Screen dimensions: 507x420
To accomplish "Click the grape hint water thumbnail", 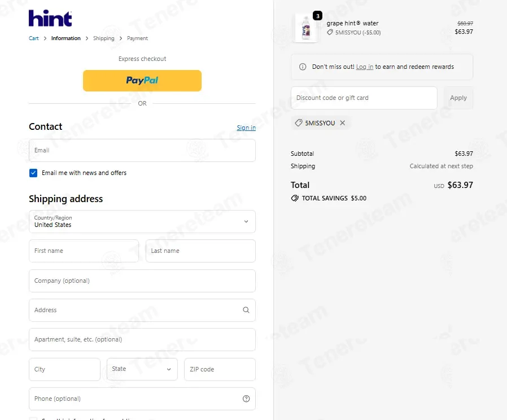I will point(305,28).
